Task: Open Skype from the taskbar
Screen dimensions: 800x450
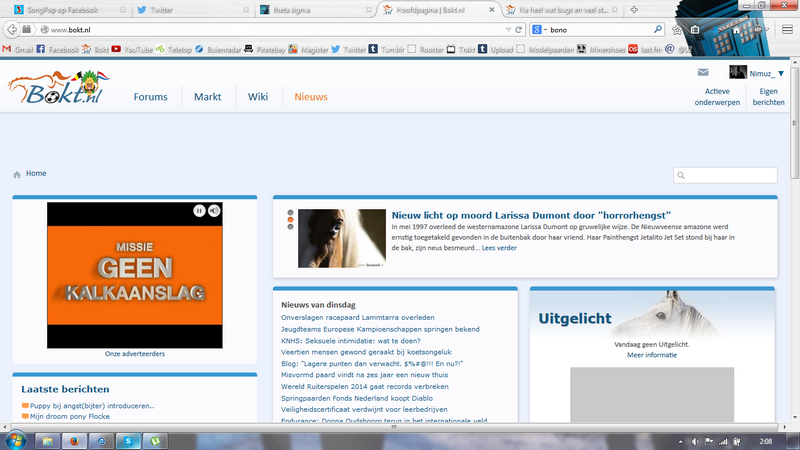Action: click(128, 441)
